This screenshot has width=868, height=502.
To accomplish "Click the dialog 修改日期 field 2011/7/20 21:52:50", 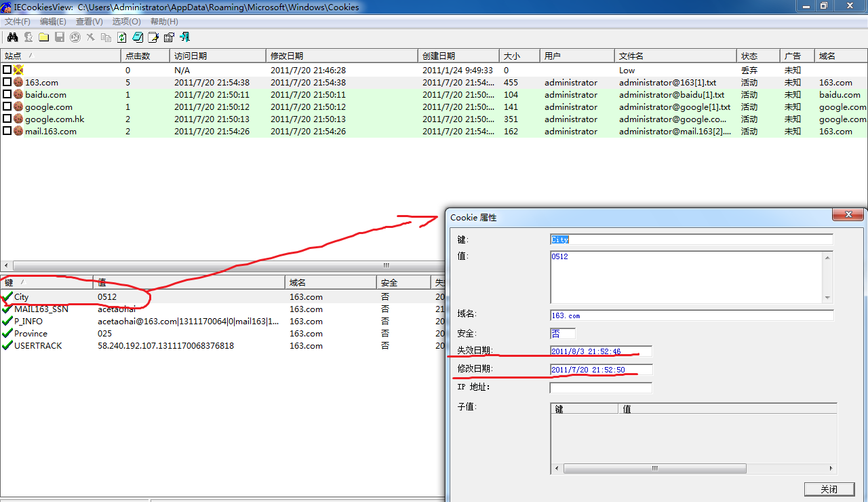I will [601, 370].
